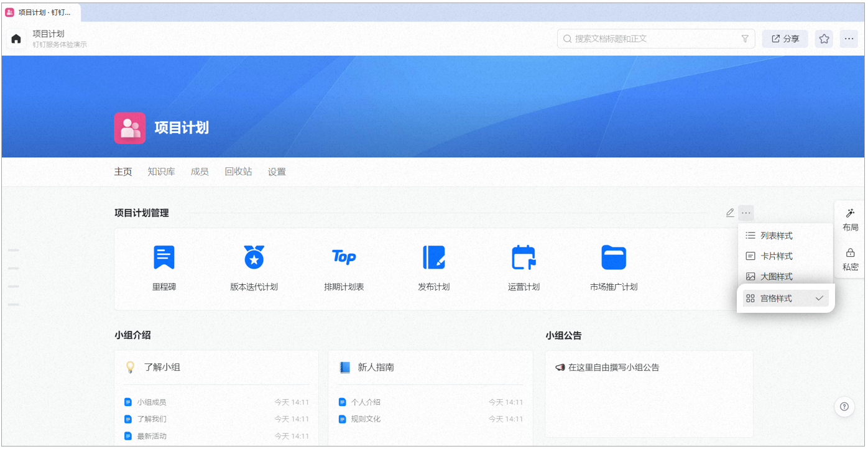Open the 市场推广计划 folder icon
This screenshot has width=868, height=449.
[614, 257]
